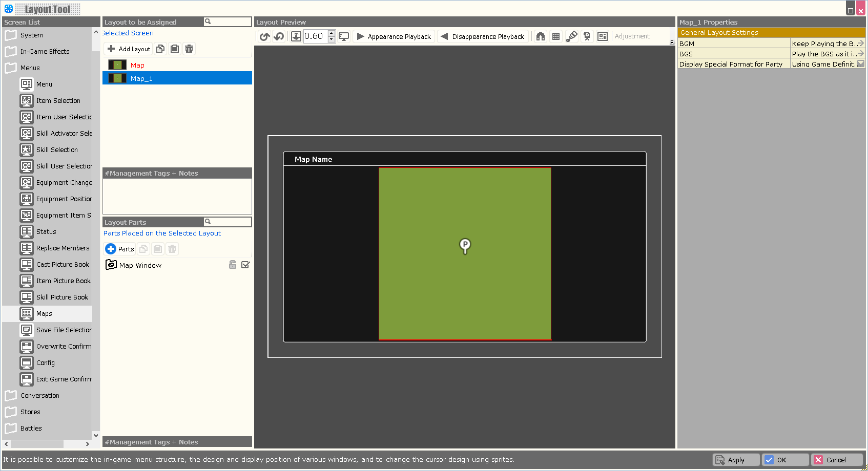868x471 pixels.
Task: Toggle the lock on Map Window
Action: click(x=233, y=265)
